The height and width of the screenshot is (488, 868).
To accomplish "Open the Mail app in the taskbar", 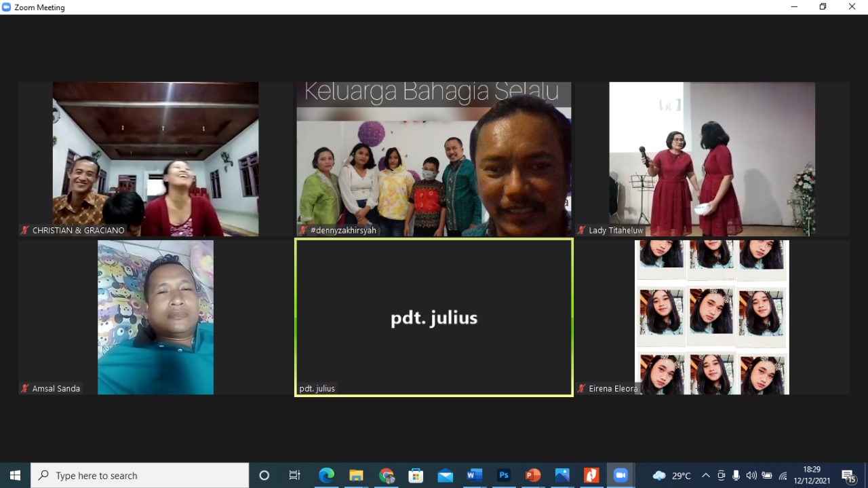I will [x=445, y=476].
